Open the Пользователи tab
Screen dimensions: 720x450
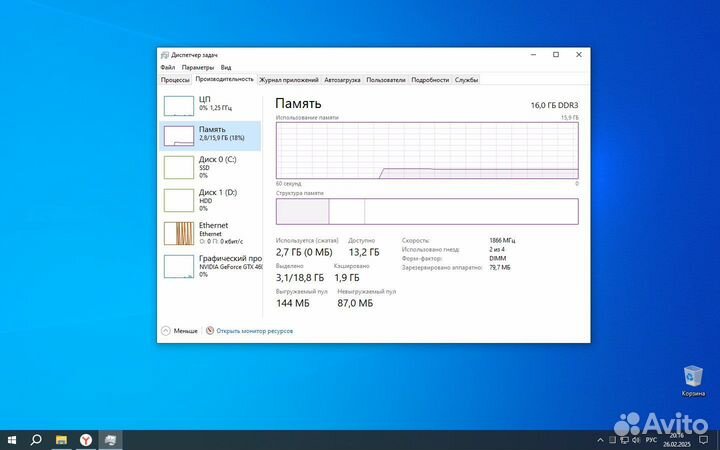click(386, 79)
